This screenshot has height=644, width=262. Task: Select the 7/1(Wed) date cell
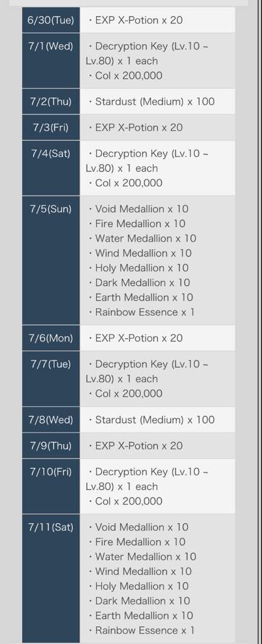point(51,60)
